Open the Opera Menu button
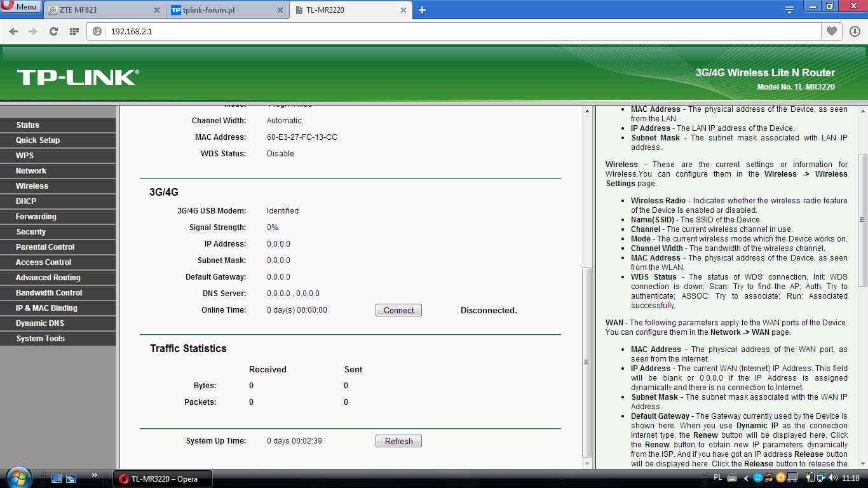 pyautogui.click(x=21, y=7)
